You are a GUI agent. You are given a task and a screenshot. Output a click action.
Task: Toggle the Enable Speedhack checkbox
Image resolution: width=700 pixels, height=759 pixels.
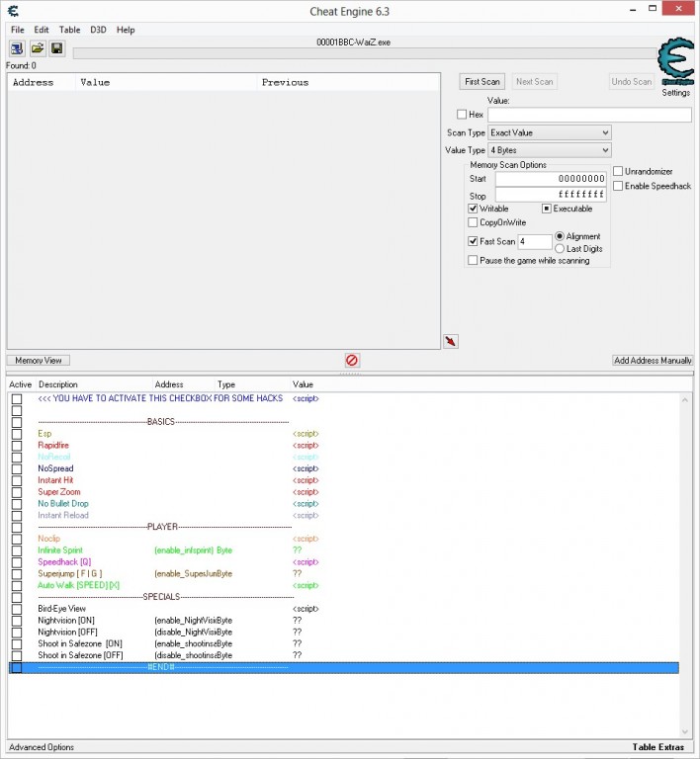pyautogui.click(x=619, y=186)
